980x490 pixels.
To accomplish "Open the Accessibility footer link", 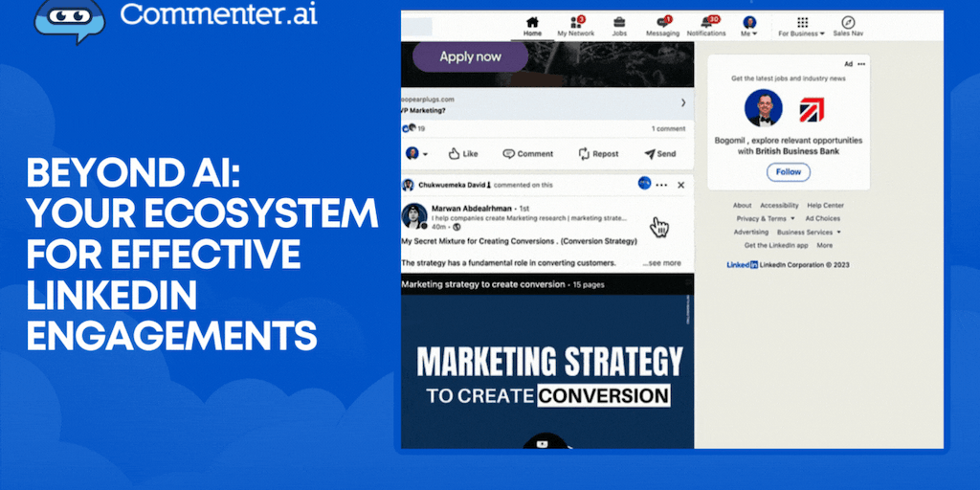I will 779,205.
